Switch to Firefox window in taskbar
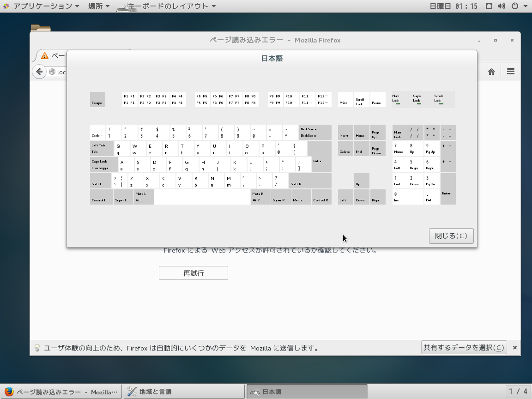532x399 pixels. (61, 392)
